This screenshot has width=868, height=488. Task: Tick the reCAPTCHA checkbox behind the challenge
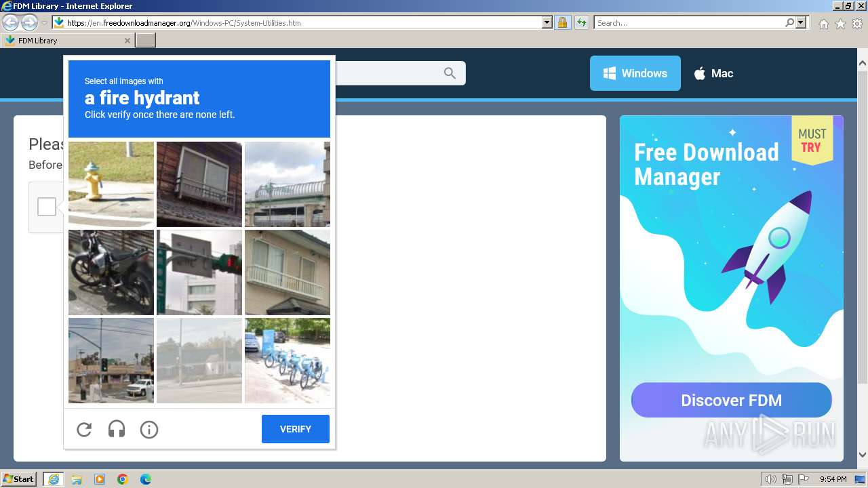(x=47, y=207)
